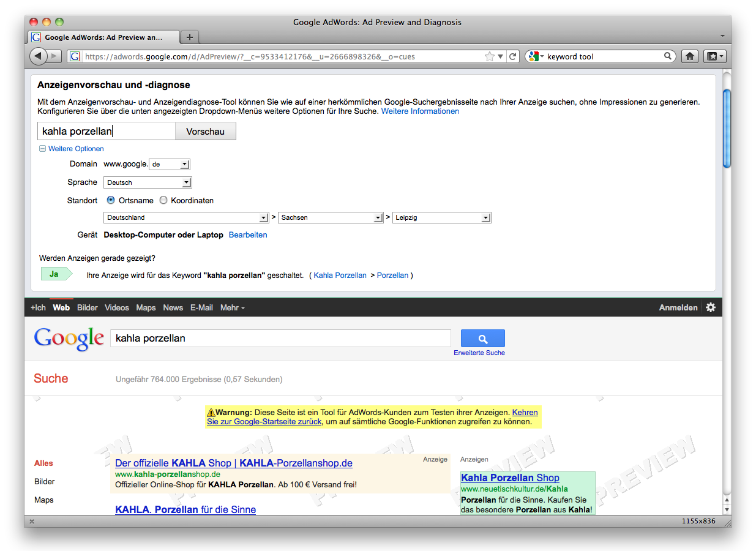Open Bilder in the Google bar
This screenshot has height=551, width=756.
(88, 307)
